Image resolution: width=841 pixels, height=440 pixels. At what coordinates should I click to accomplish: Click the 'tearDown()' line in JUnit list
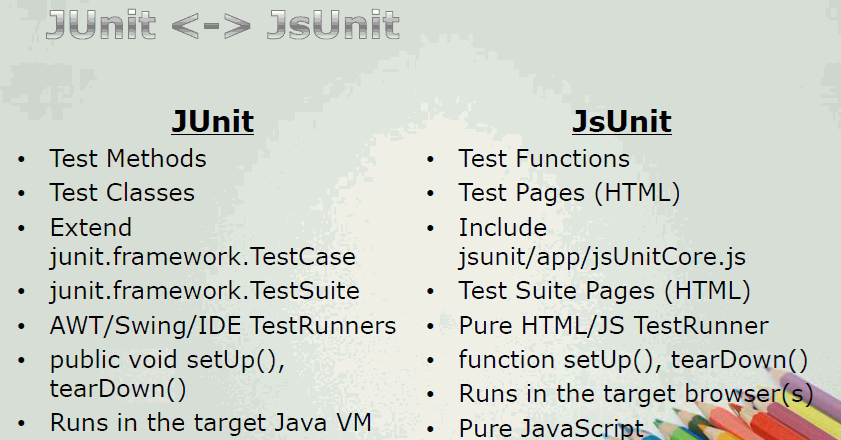click(x=118, y=388)
